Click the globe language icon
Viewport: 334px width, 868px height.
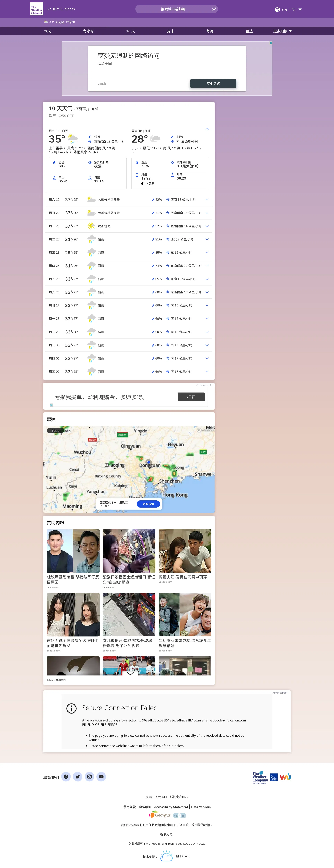pos(277,10)
